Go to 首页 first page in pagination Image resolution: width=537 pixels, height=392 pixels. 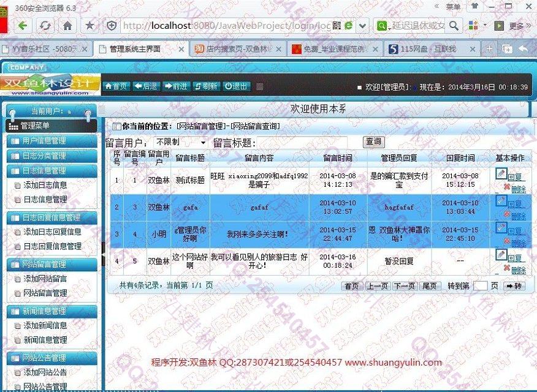tap(351, 286)
